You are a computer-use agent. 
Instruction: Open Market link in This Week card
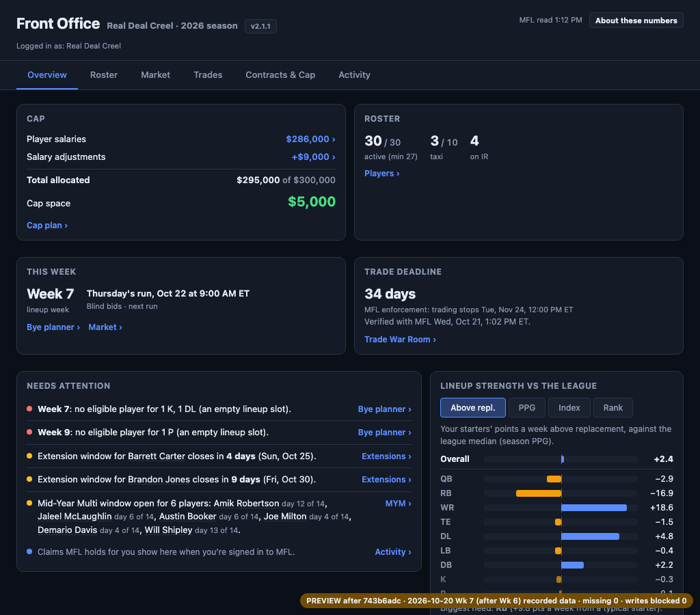pyautogui.click(x=105, y=327)
